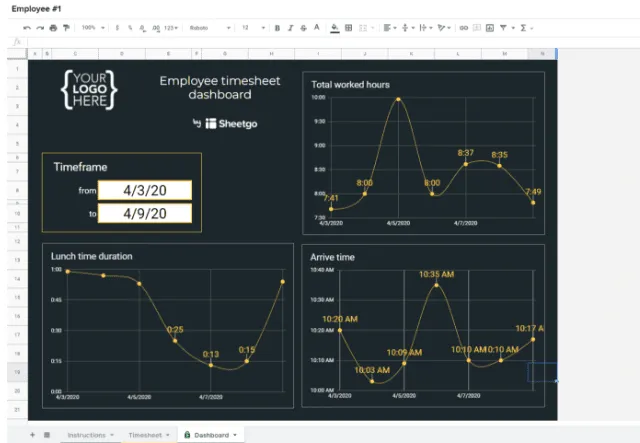Redo the last action

click(x=40, y=28)
